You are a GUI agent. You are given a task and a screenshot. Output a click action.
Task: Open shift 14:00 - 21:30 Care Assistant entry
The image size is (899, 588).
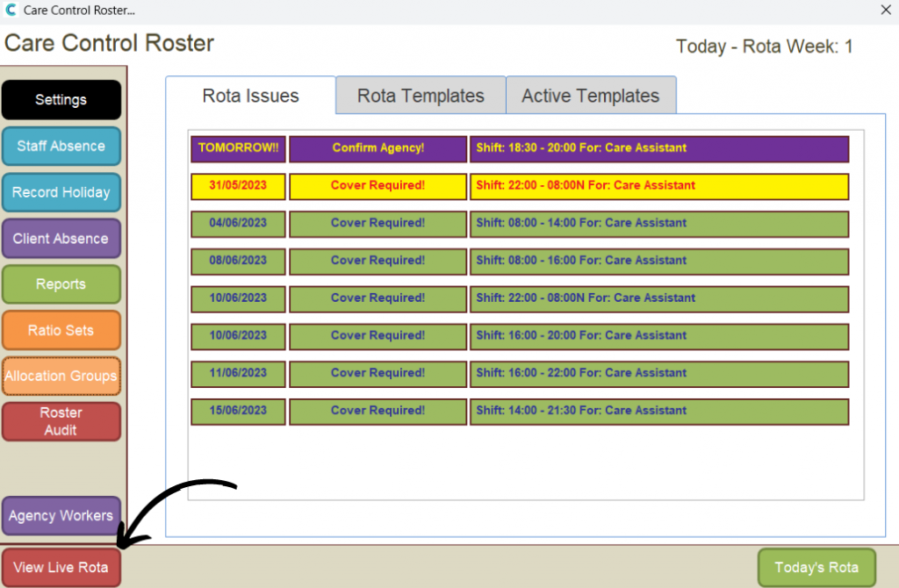(x=658, y=411)
